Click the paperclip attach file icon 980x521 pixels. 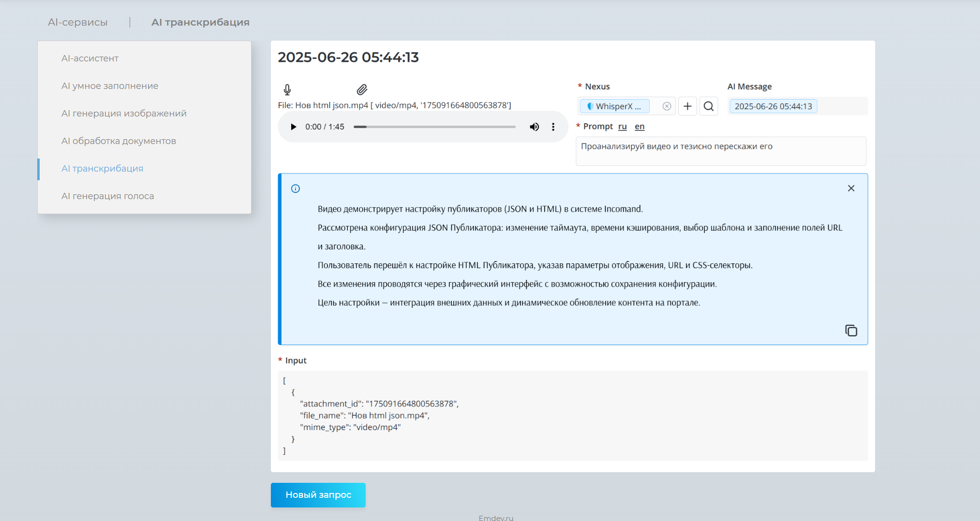click(x=362, y=89)
